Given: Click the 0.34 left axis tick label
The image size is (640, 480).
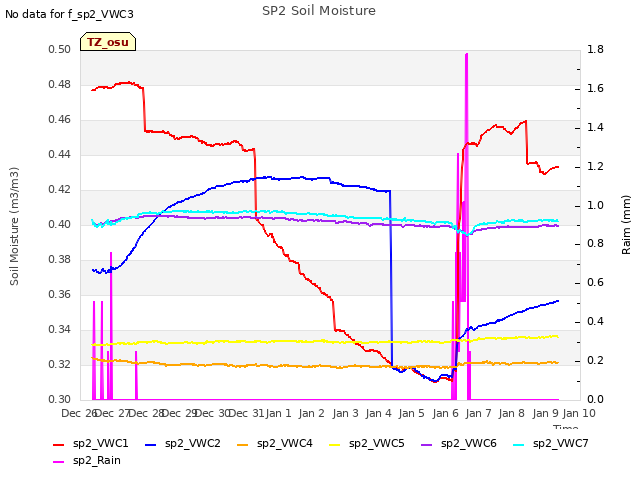Looking at the screenshot, I should pos(60,330).
